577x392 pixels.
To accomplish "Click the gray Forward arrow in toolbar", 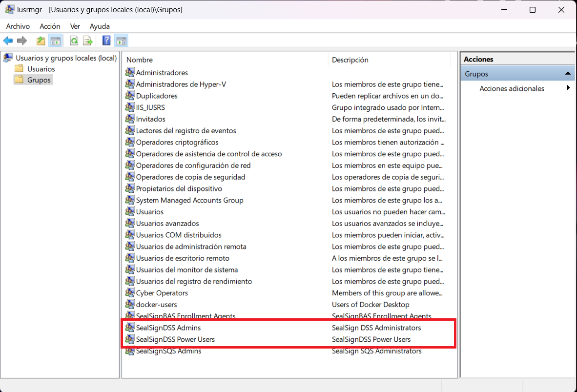I will (x=21, y=41).
